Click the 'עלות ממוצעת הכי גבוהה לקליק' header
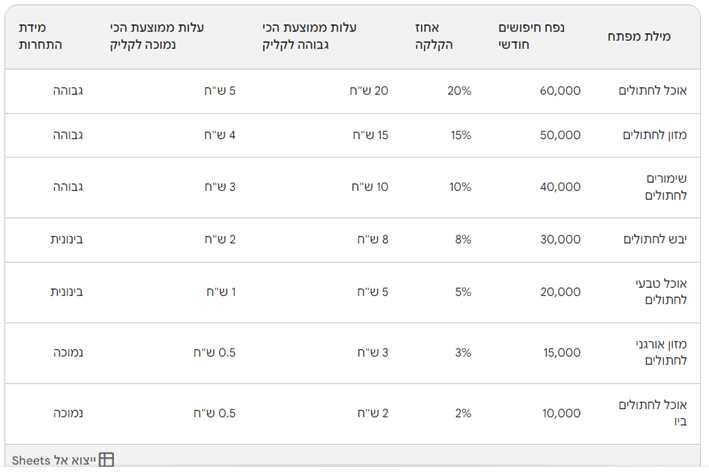Screen dimensions: 709x472 (x=309, y=36)
